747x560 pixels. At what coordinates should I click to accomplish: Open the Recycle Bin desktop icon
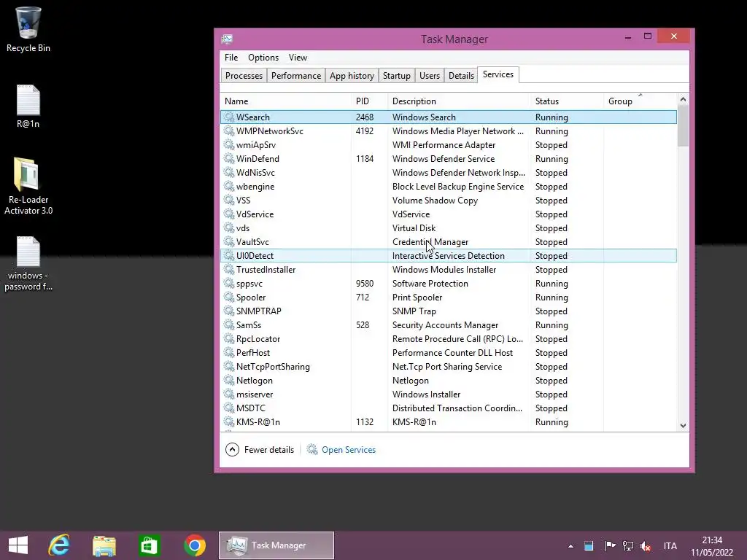pos(28,29)
